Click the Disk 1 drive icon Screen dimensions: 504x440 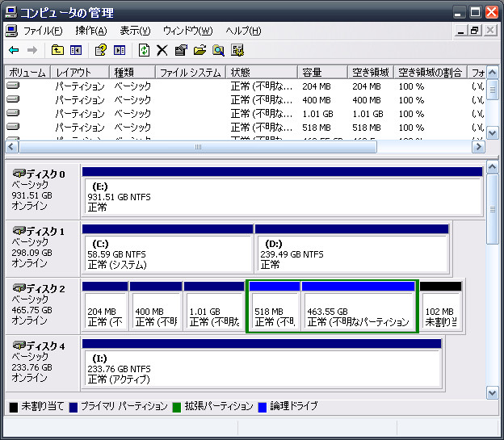(x=19, y=231)
